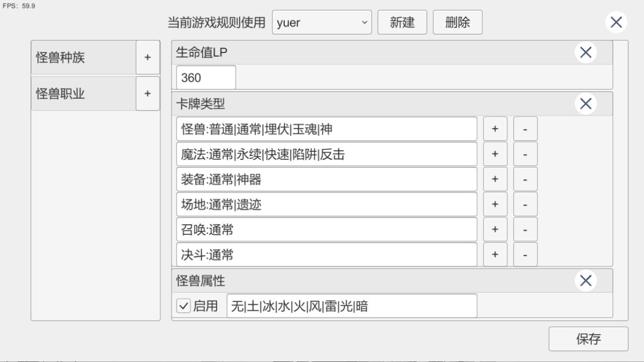
Task: Add a new 怪兽种族 entry
Action: pyautogui.click(x=147, y=57)
